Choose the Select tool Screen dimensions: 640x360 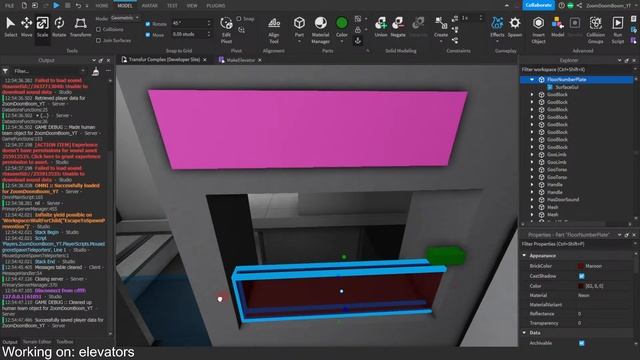[x=11, y=27]
